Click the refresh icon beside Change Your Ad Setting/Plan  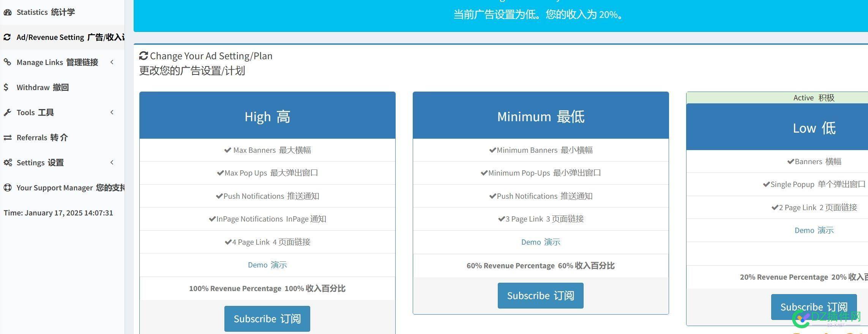(144, 56)
